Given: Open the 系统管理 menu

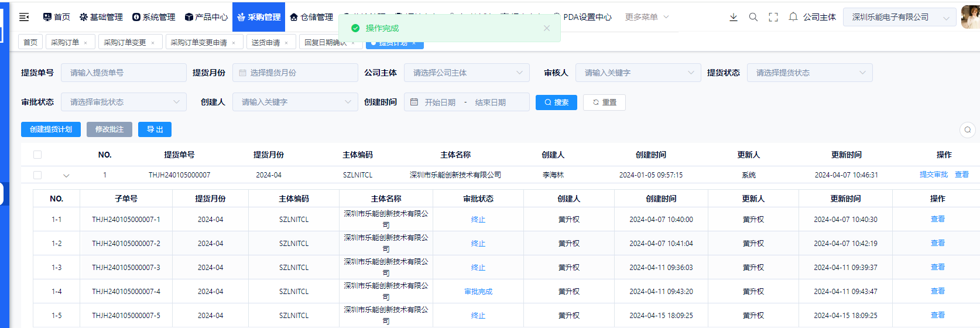Looking at the screenshot, I should [x=154, y=17].
